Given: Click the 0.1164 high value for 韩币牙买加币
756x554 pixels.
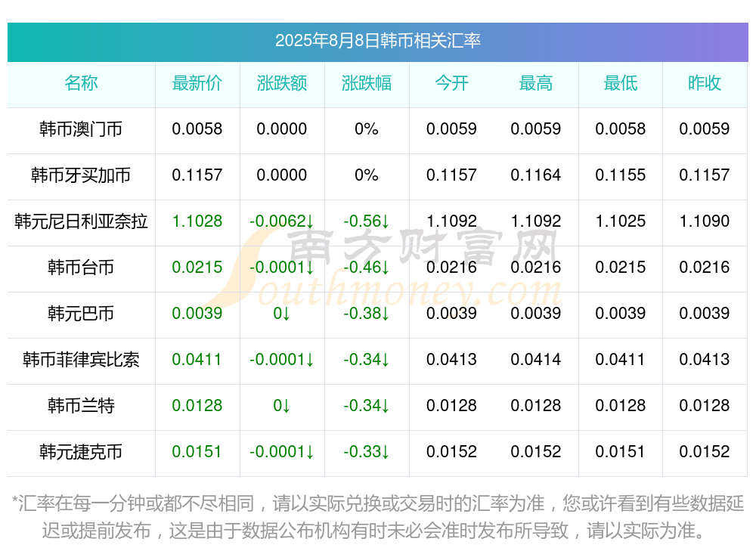Looking at the screenshot, I should pos(536,175).
